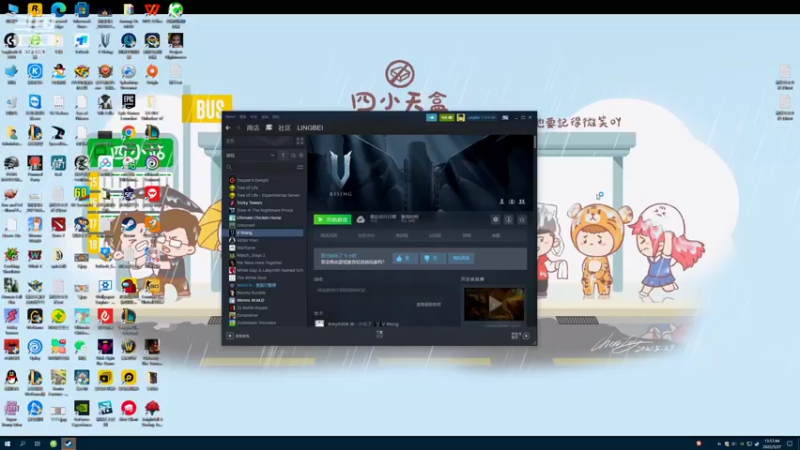Click the thumbs down button
Viewport: 800px width, 450px height.
[x=433, y=258]
